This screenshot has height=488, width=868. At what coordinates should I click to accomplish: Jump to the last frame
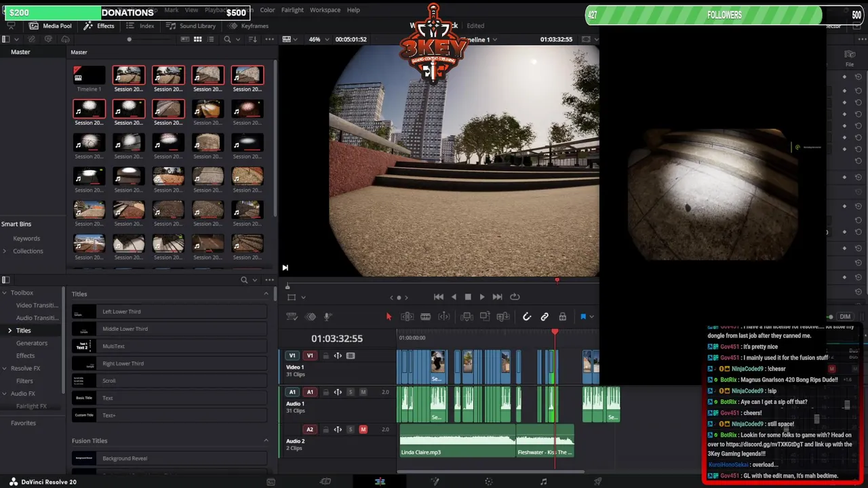pyautogui.click(x=497, y=297)
